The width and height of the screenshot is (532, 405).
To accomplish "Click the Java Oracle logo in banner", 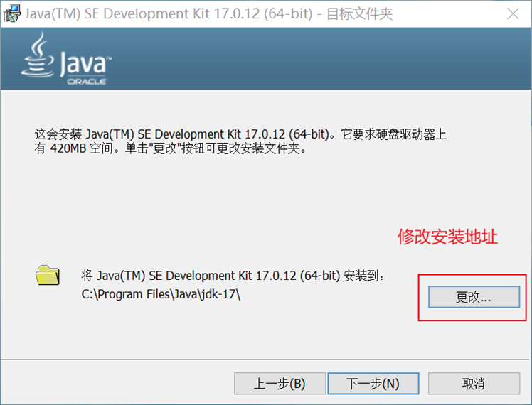I will coord(67,59).
